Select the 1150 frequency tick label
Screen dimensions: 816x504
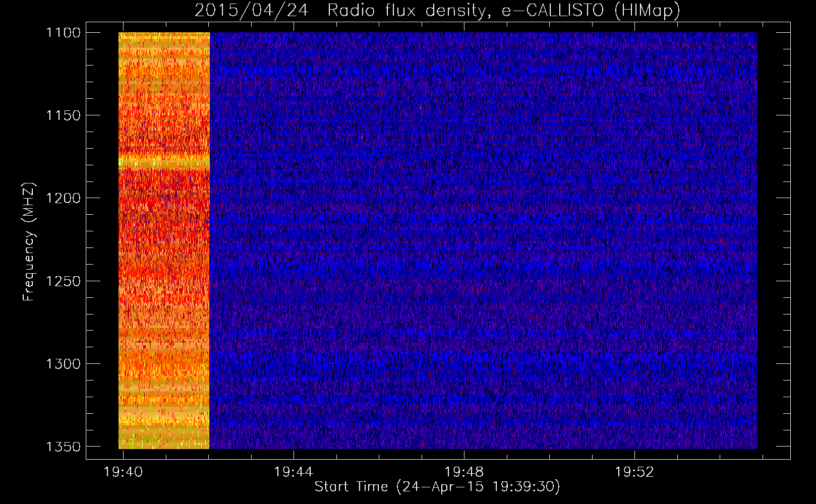[64, 115]
